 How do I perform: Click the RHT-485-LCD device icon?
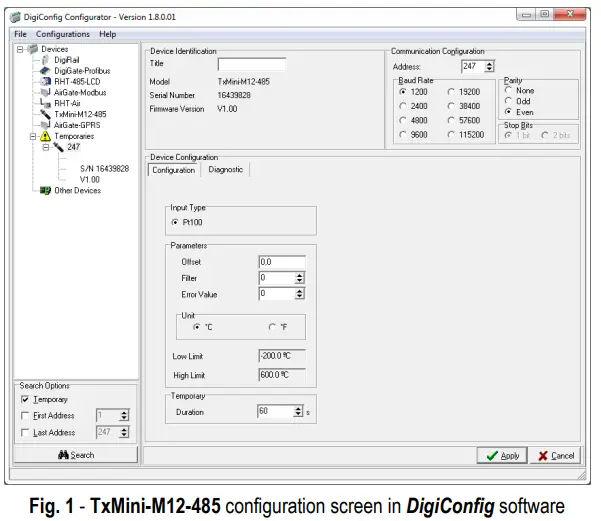point(45,82)
